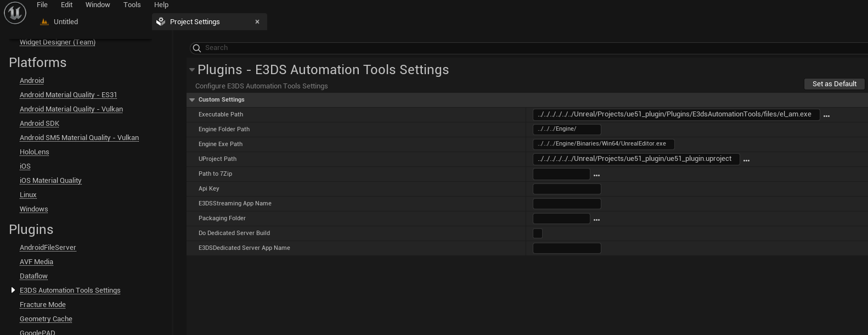
Task: Click the Api Key input field
Action: pyautogui.click(x=567, y=189)
